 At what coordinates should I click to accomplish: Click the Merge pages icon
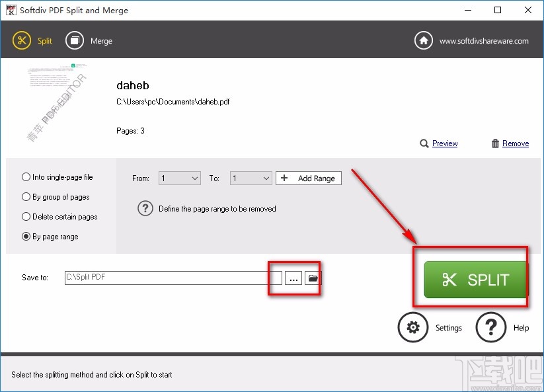[75, 40]
